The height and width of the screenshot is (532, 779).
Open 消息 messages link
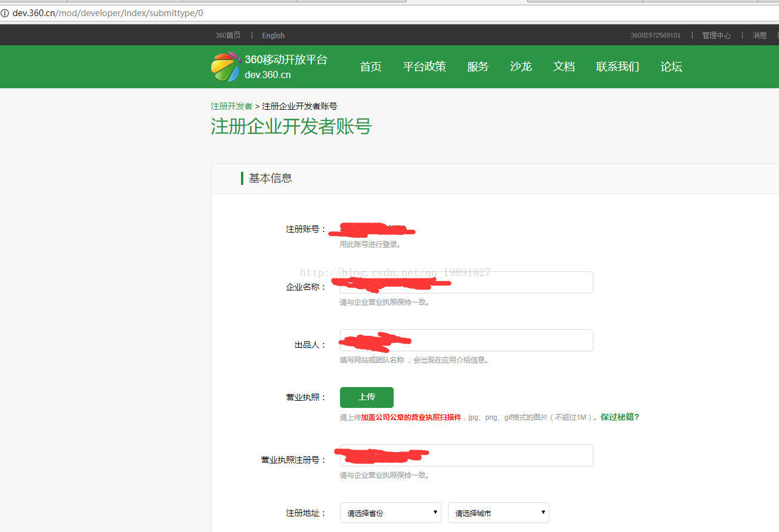pyautogui.click(x=759, y=35)
